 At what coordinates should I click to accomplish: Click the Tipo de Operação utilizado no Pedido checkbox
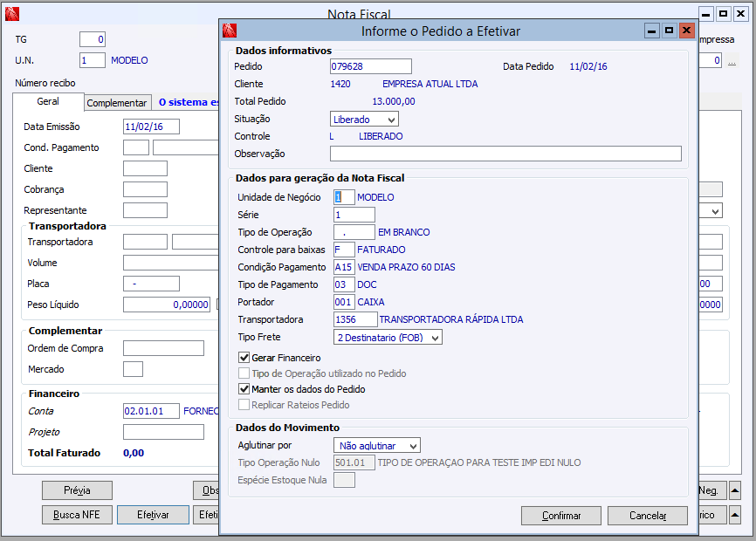click(244, 373)
